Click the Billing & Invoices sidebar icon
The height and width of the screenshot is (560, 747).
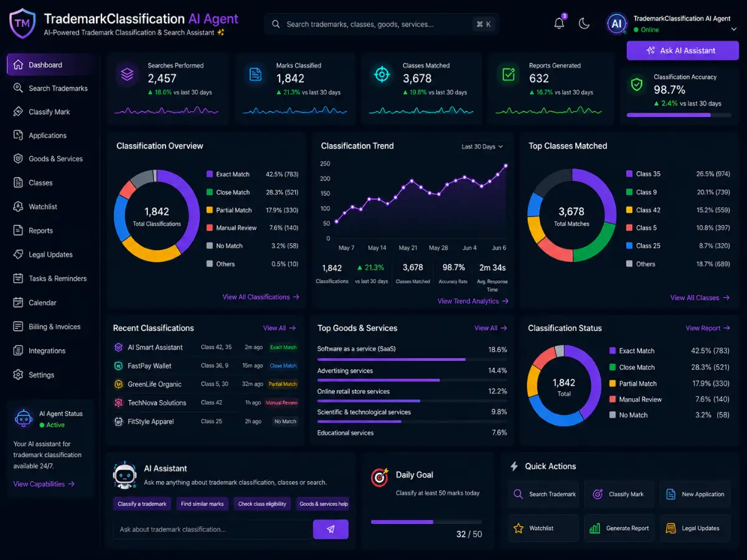point(17,327)
